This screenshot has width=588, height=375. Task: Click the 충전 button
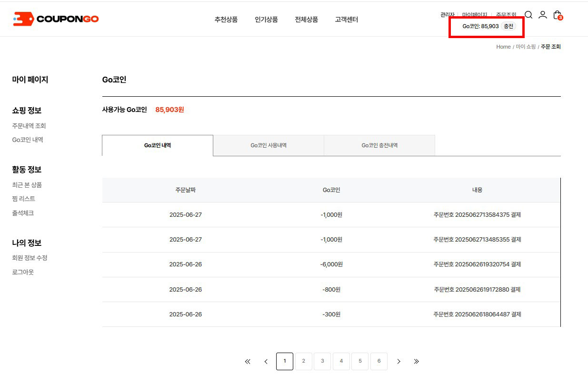tap(508, 26)
